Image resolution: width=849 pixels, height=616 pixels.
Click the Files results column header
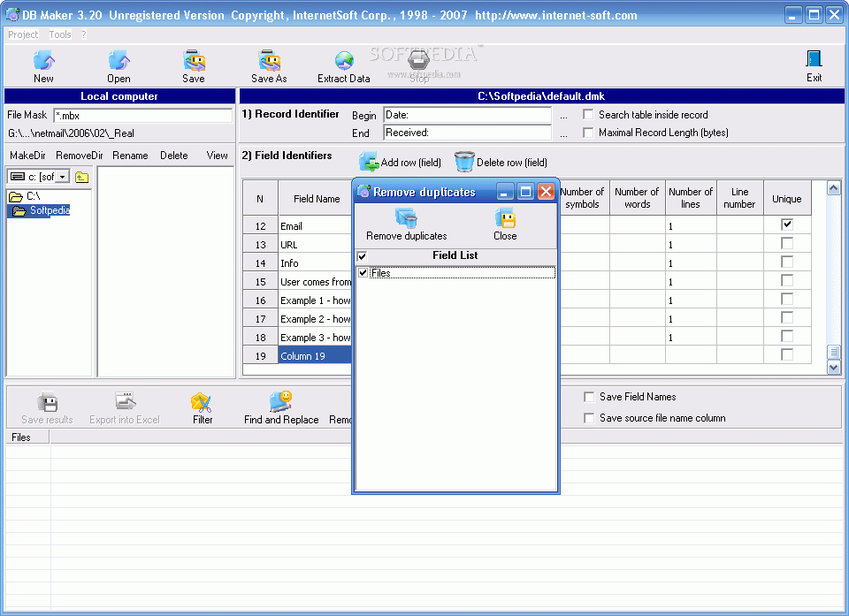pos(27,437)
